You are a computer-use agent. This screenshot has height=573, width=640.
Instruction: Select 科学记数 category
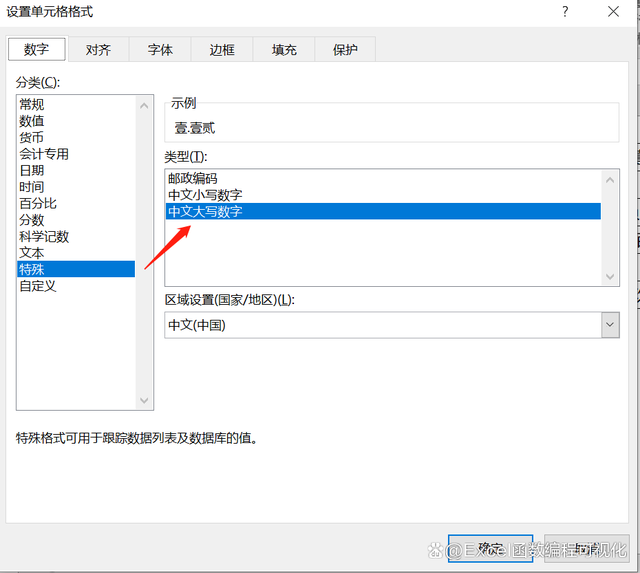[76, 236]
